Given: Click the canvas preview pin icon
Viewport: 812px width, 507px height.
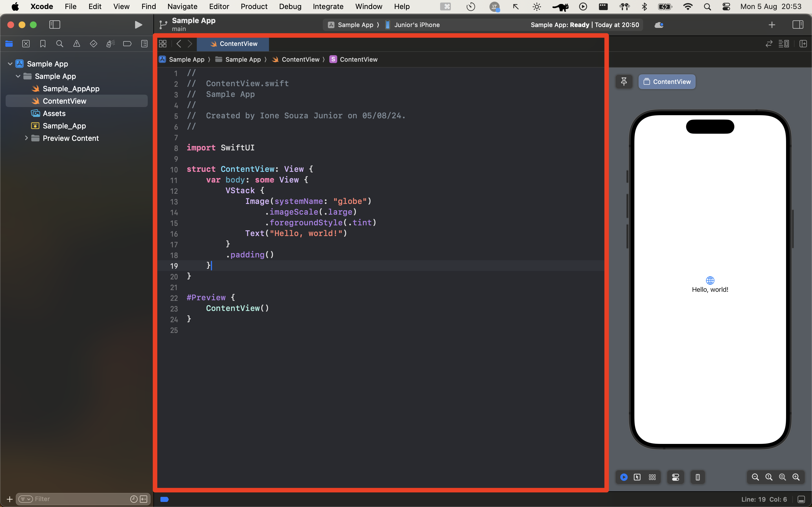Looking at the screenshot, I should point(624,82).
